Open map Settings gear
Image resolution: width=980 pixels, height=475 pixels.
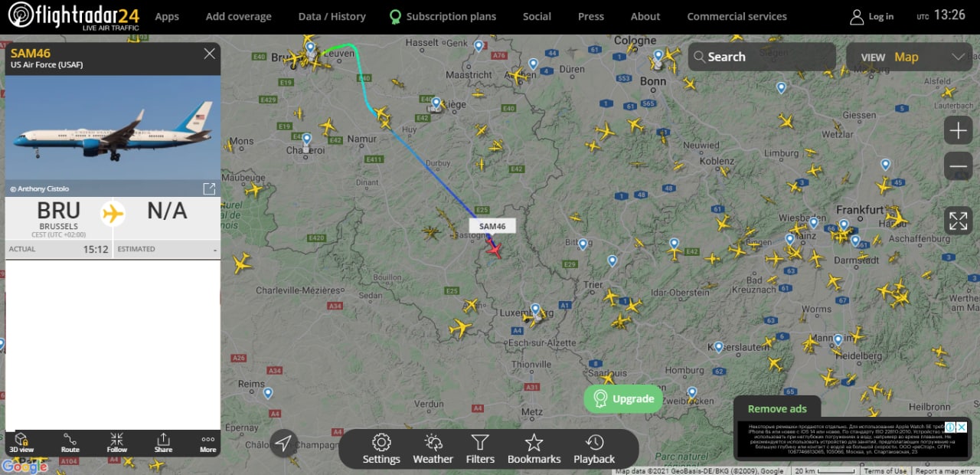coord(381,449)
